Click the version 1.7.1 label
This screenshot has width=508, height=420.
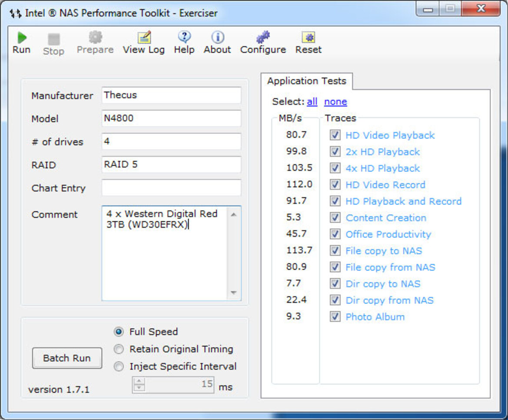(x=59, y=390)
